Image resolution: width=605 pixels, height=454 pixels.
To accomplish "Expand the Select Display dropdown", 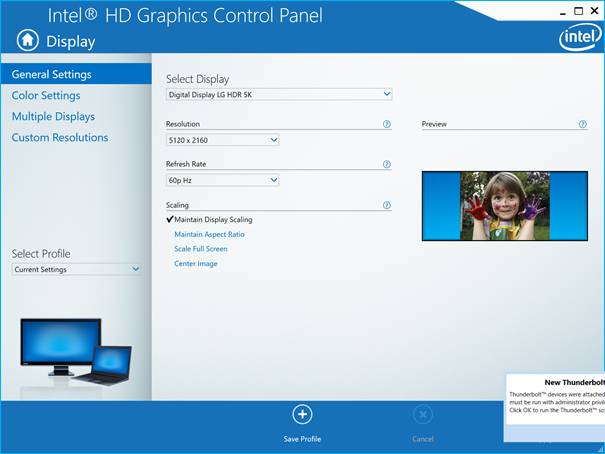I will point(279,95).
